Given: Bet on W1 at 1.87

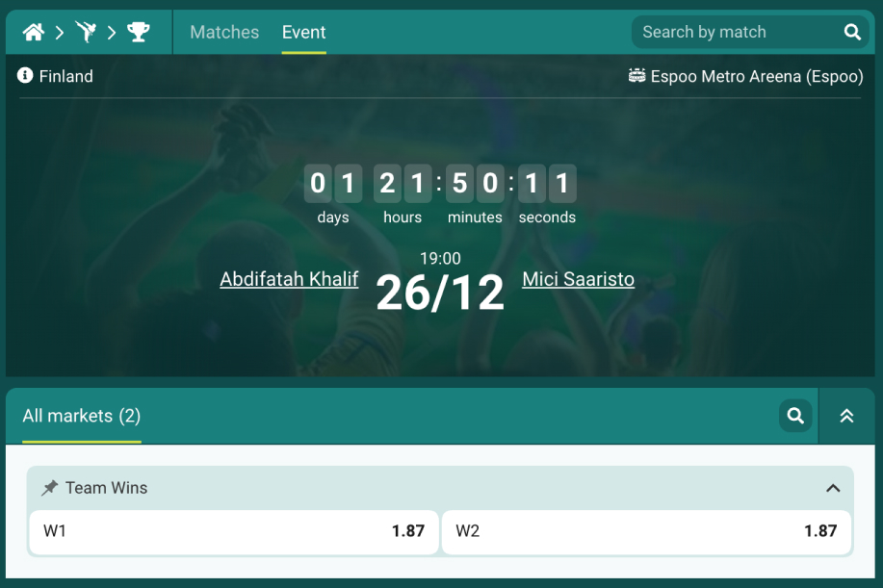Looking at the screenshot, I should [234, 532].
